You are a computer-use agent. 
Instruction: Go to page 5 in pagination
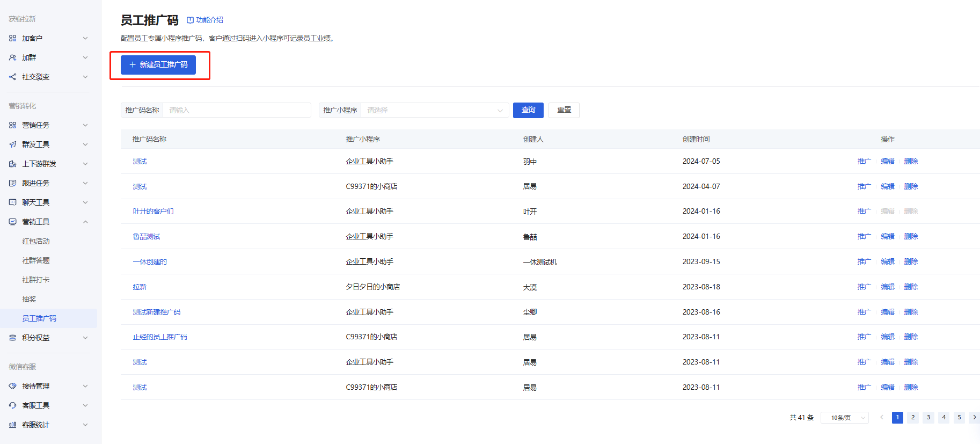pyautogui.click(x=959, y=417)
